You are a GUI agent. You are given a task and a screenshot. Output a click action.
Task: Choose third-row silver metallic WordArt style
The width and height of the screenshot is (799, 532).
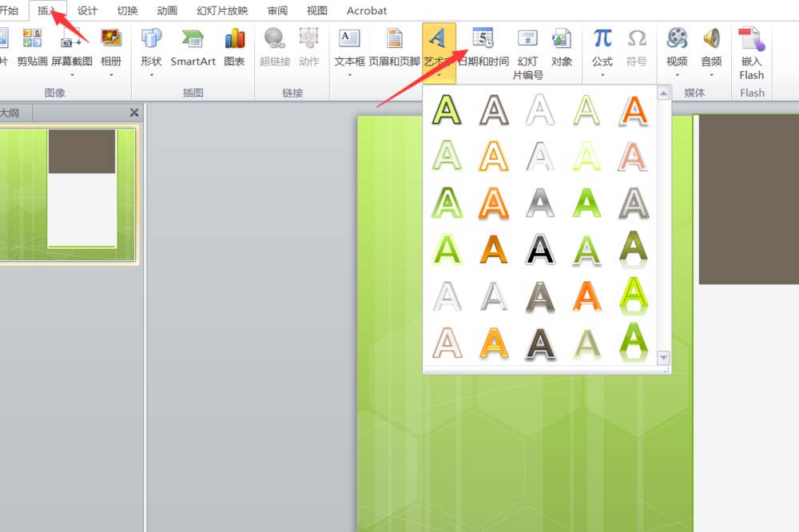tap(540, 203)
